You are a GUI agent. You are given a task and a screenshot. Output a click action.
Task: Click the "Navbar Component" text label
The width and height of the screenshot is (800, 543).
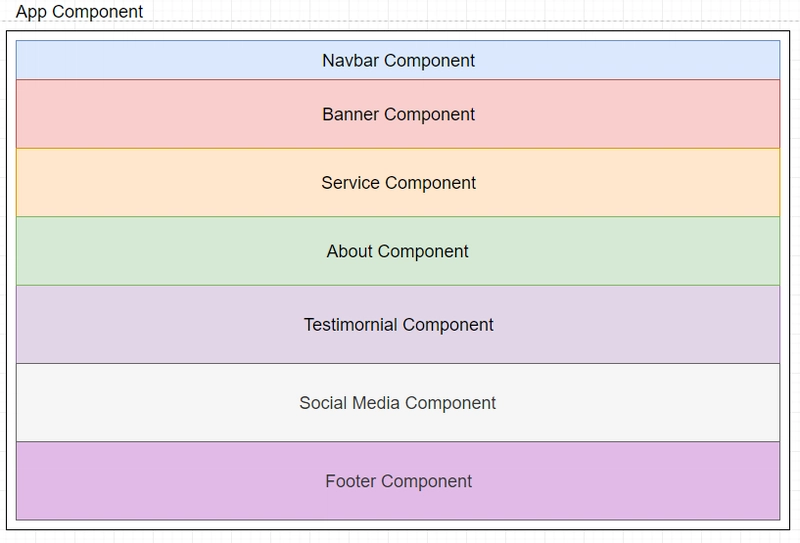398,61
